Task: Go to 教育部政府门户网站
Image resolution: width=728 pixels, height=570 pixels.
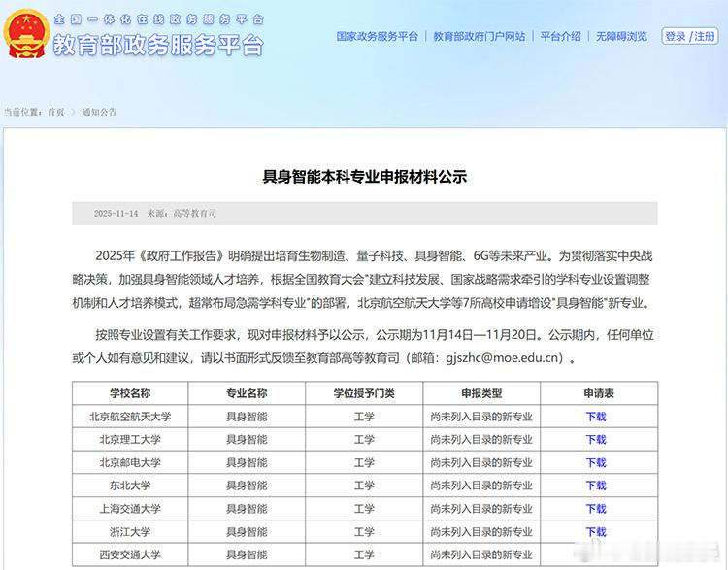Action: (x=479, y=36)
